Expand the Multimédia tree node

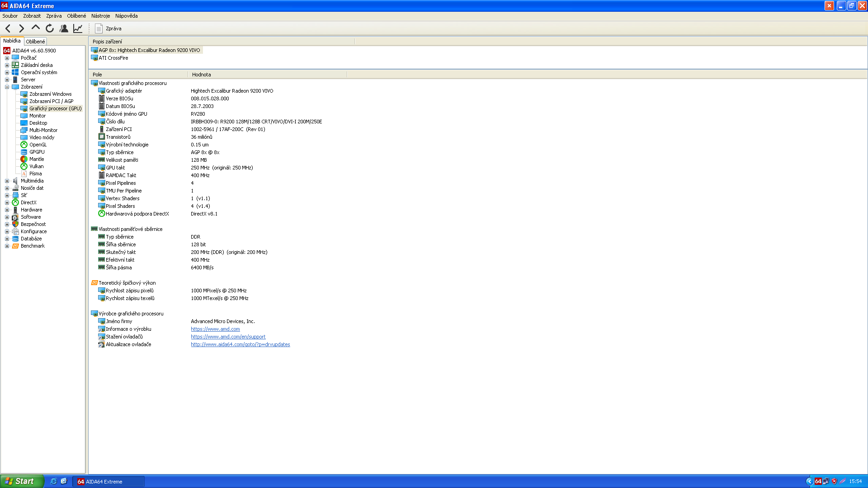tap(7, 181)
